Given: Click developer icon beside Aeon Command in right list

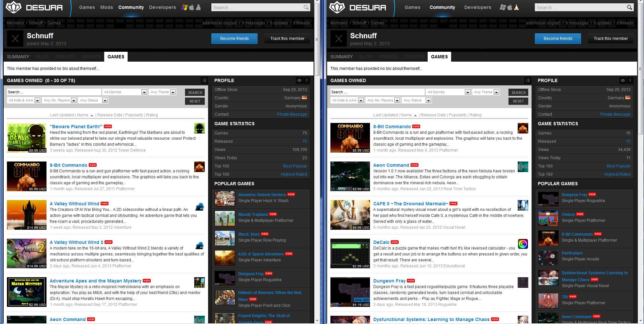Looking at the screenshot, I should [x=523, y=167].
